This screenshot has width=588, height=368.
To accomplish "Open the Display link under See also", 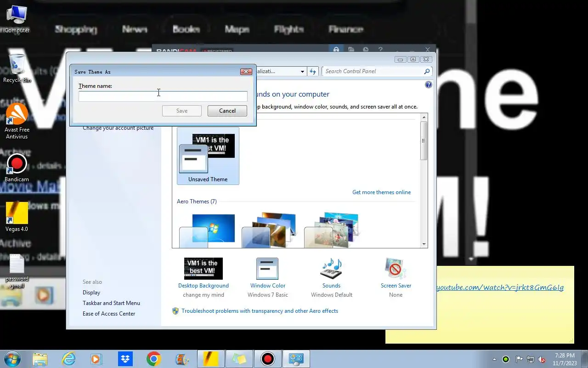I will click(x=91, y=293).
